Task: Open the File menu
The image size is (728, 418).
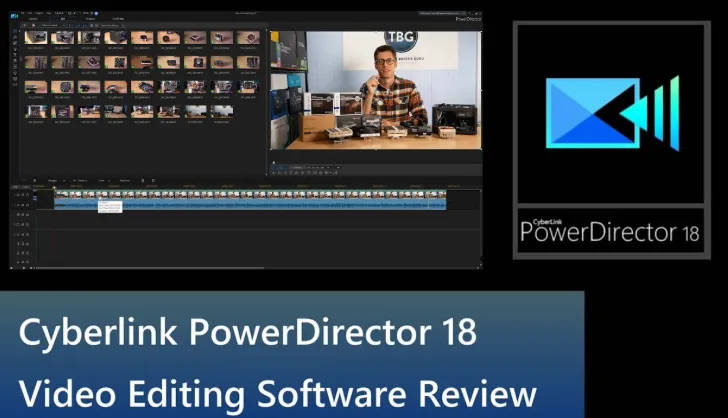Action: (x=23, y=13)
